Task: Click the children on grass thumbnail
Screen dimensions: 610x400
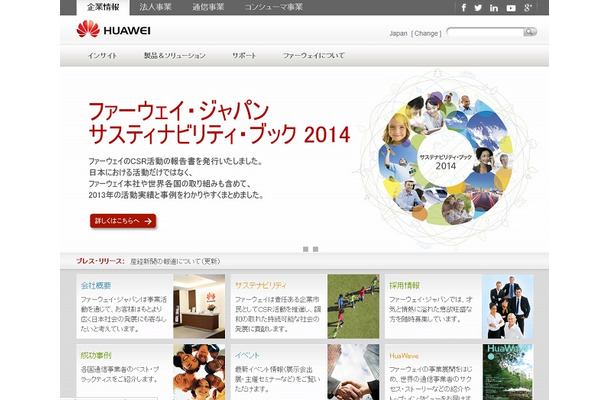Action: pos(353,306)
